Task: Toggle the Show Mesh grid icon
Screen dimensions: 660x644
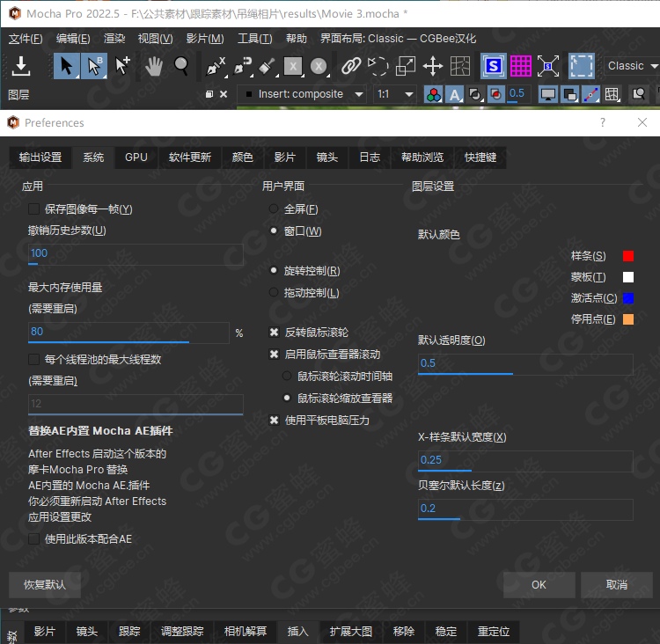Action: (612, 94)
